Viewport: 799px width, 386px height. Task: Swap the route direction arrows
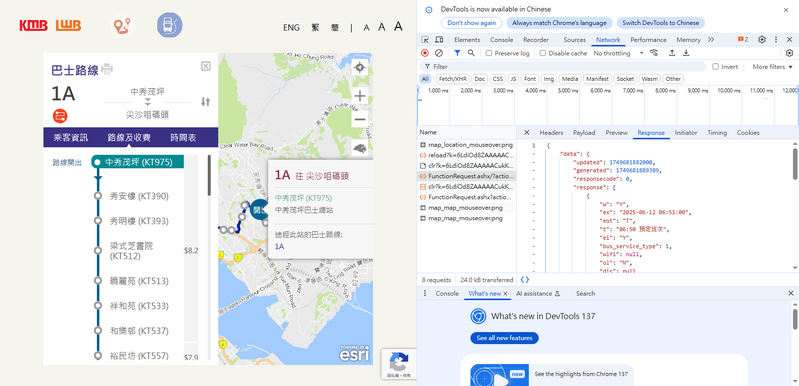click(x=205, y=101)
